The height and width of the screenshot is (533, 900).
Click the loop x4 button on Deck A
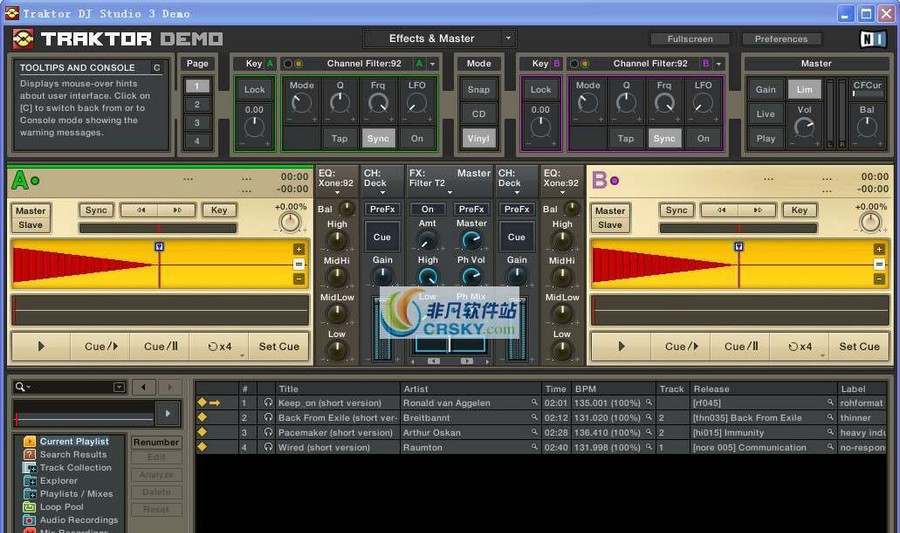(x=219, y=347)
